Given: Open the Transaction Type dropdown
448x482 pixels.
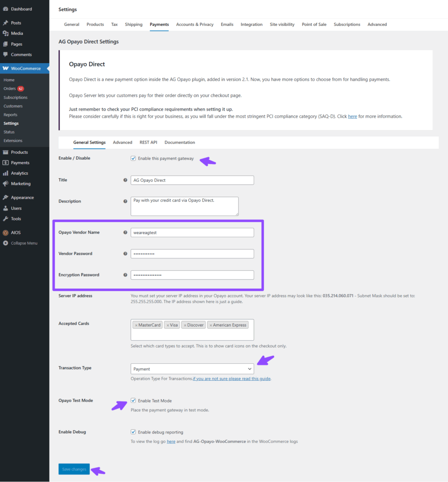Looking at the screenshot, I should click(x=192, y=369).
